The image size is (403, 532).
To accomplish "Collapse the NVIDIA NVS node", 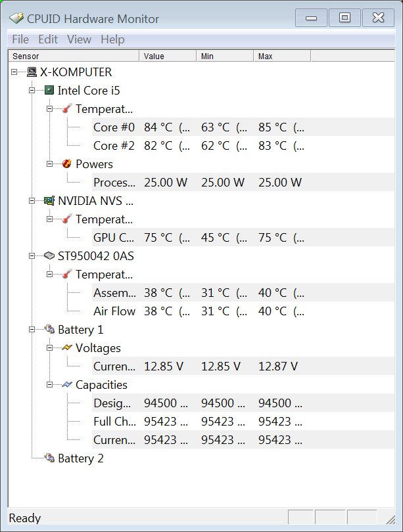I will (x=32, y=201).
